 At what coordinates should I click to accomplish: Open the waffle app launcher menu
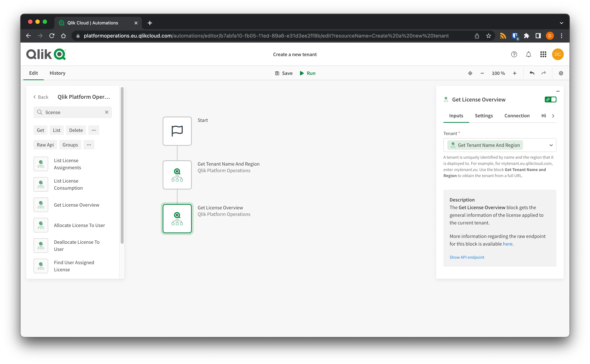pos(543,54)
